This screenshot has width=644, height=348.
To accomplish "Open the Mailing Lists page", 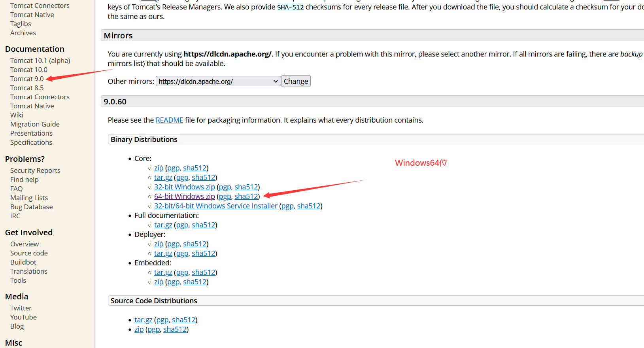I will [29, 198].
